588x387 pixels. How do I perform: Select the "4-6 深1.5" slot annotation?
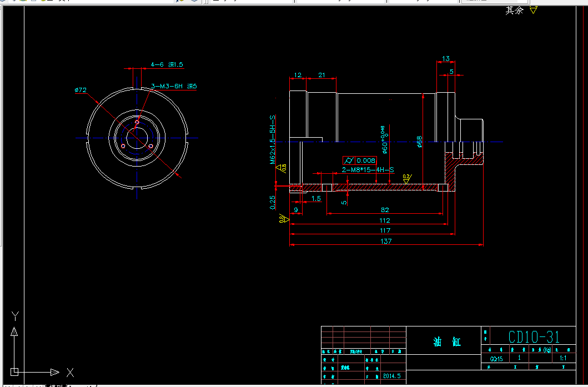(167, 64)
